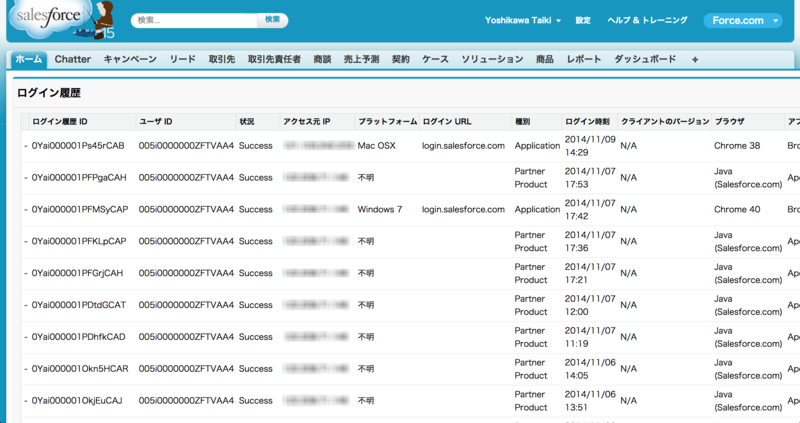Image resolution: width=800 pixels, height=423 pixels.
Task: Open ヘルプ & トレーニング link
Action: pyautogui.click(x=647, y=20)
